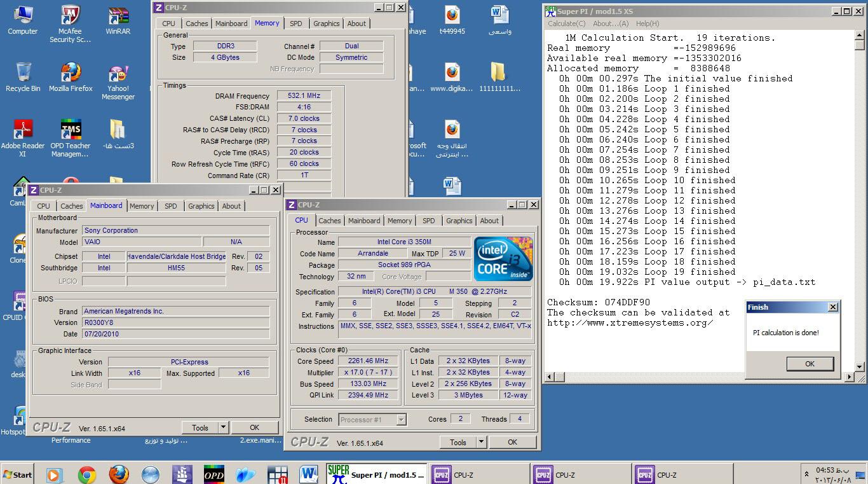Open Help(H) menu in Super PI

(648, 24)
